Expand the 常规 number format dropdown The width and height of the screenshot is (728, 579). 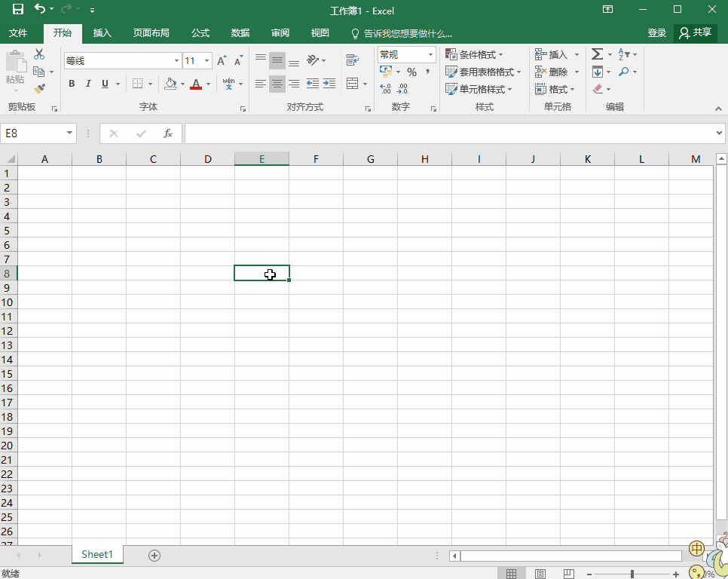[x=430, y=55]
